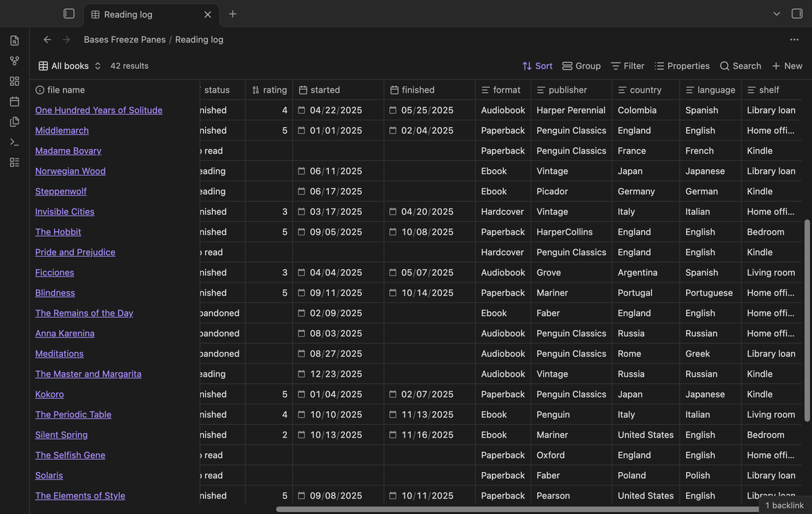Click the 1 backlink status item
The height and width of the screenshot is (514, 812).
pos(784,505)
